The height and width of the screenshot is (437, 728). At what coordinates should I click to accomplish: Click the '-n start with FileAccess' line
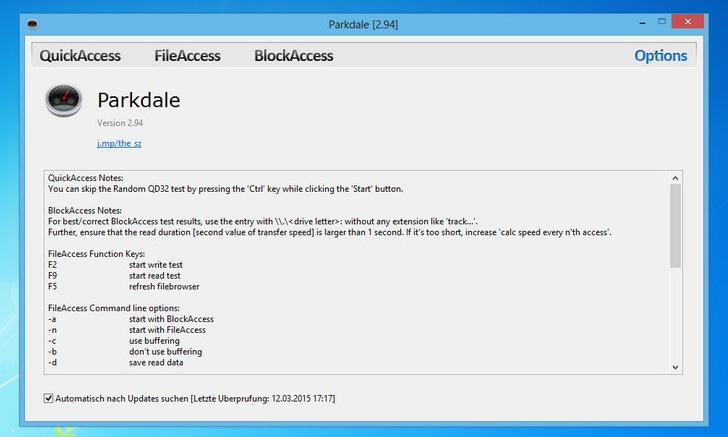point(127,330)
